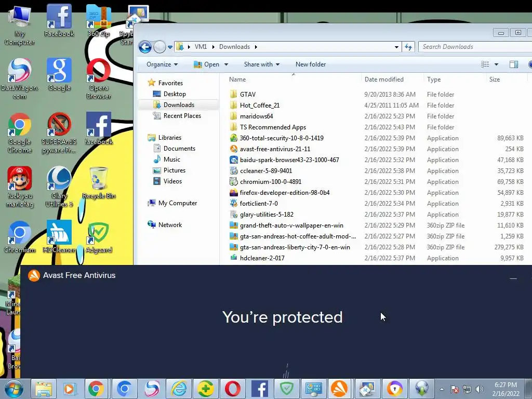Screen dimensions: 532x399
Task: Open the change view options dropdown arrow
Action: point(496,64)
